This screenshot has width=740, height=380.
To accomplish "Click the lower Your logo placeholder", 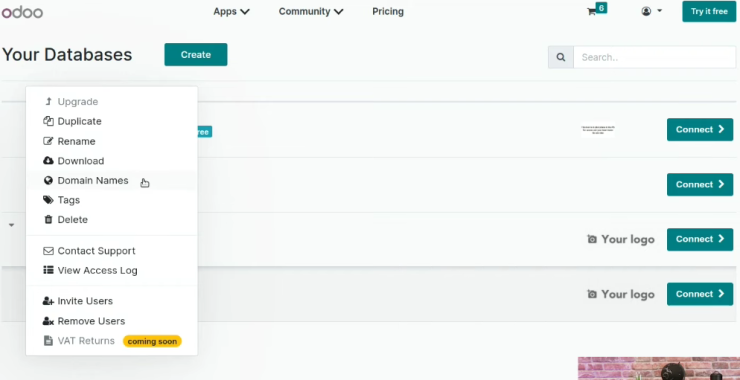I will point(621,295).
